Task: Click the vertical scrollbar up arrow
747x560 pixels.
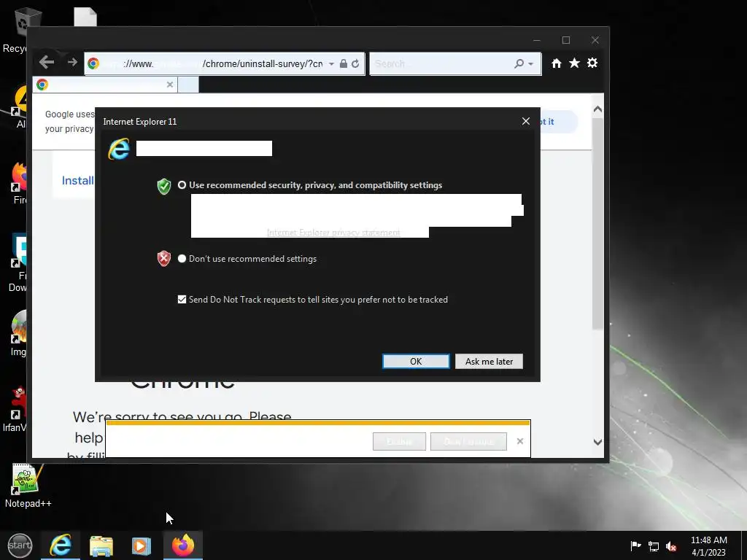Action: pyautogui.click(x=598, y=109)
